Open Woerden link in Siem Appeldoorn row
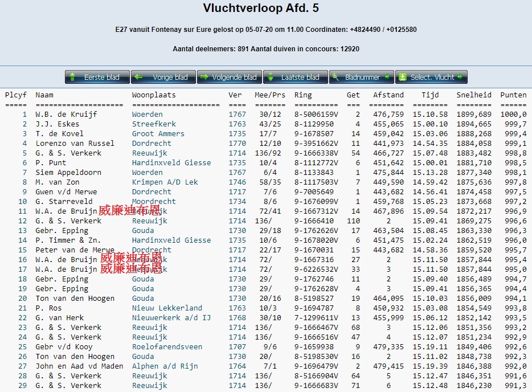Image resolution: width=532 pixels, height=392 pixels. [148, 173]
